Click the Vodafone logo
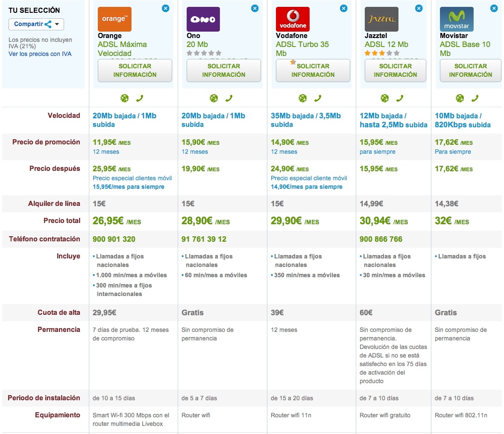This screenshot has height=434, width=504. click(x=293, y=19)
